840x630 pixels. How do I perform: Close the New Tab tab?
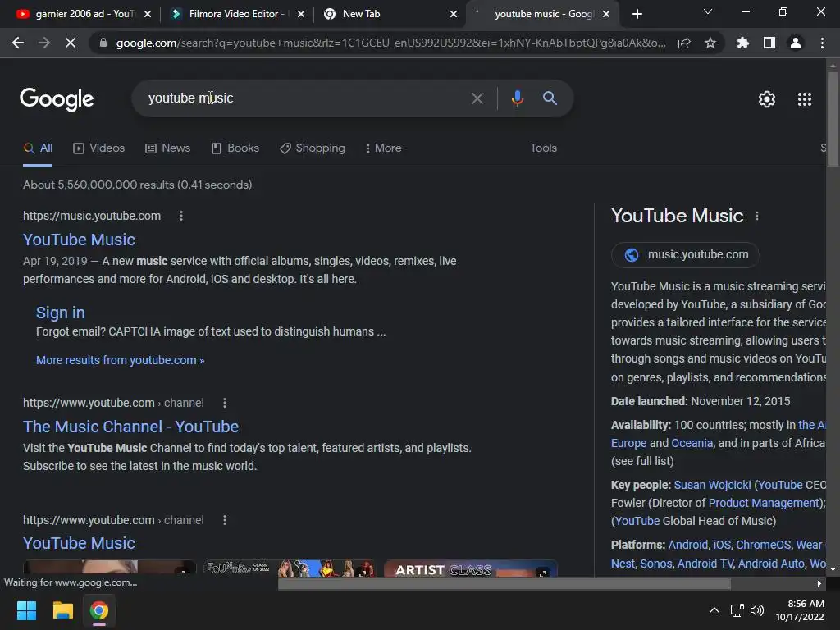pyautogui.click(x=454, y=14)
